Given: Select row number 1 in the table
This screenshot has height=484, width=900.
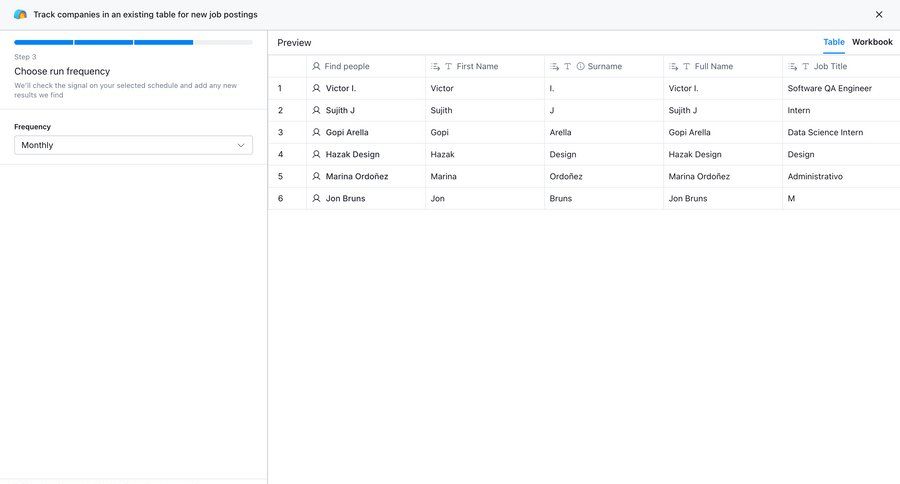Looking at the screenshot, I should coord(280,88).
